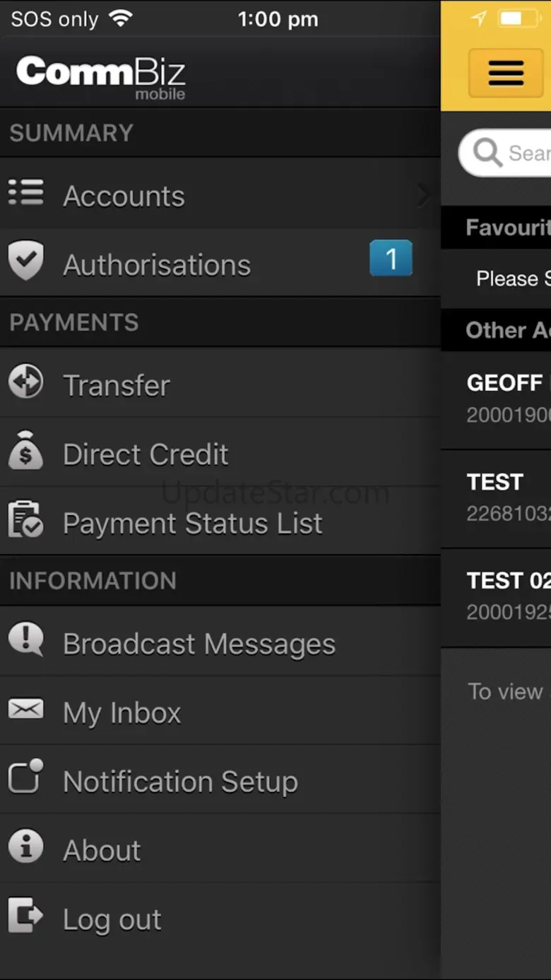Tap the Notification Setup icon
This screenshot has height=980, width=551.
click(x=26, y=777)
